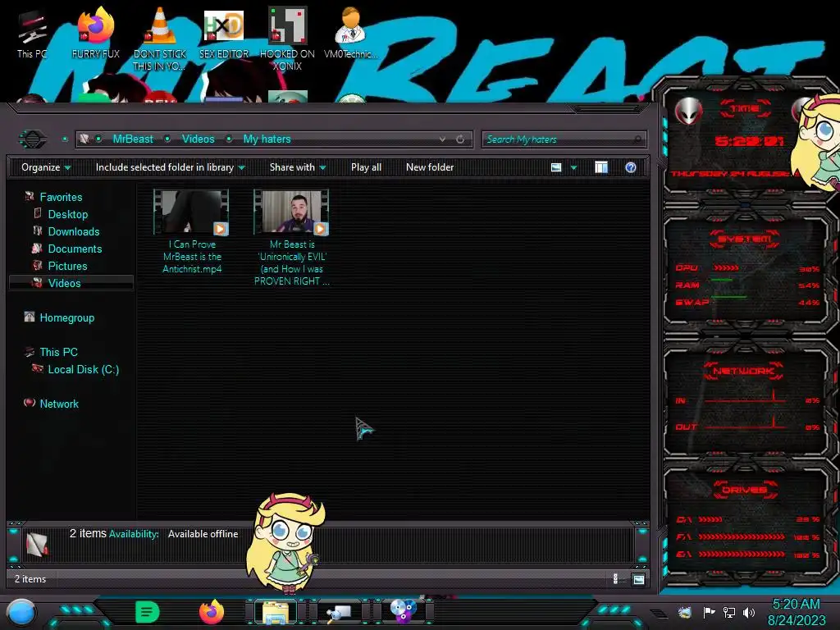The image size is (840, 630).
Task: Open the magnifier monitor taskbar app
Action: tap(339, 612)
